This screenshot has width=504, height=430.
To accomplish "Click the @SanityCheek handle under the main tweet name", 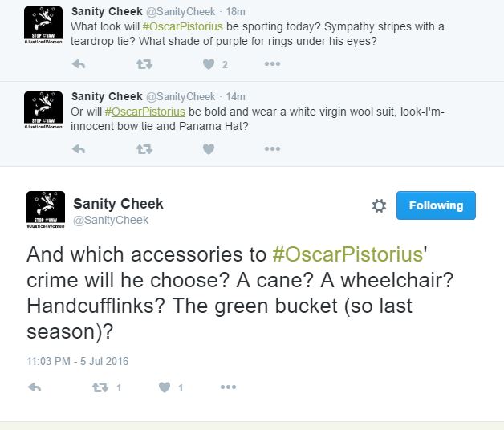I will coord(111,220).
